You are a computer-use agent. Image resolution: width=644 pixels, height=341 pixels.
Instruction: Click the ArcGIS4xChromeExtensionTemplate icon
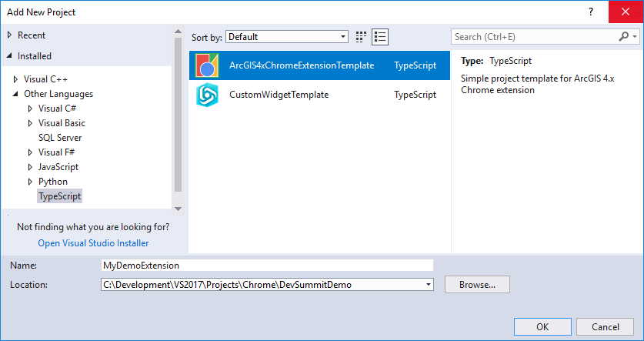click(x=208, y=65)
